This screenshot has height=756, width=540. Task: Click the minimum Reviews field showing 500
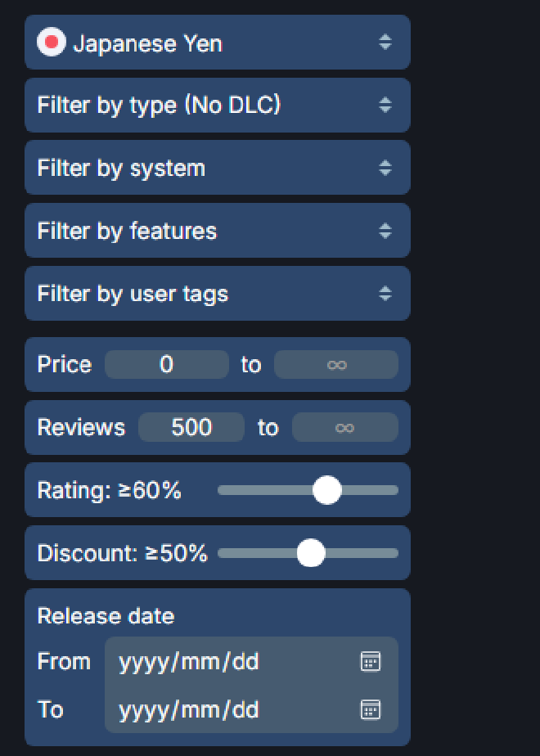(191, 427)
